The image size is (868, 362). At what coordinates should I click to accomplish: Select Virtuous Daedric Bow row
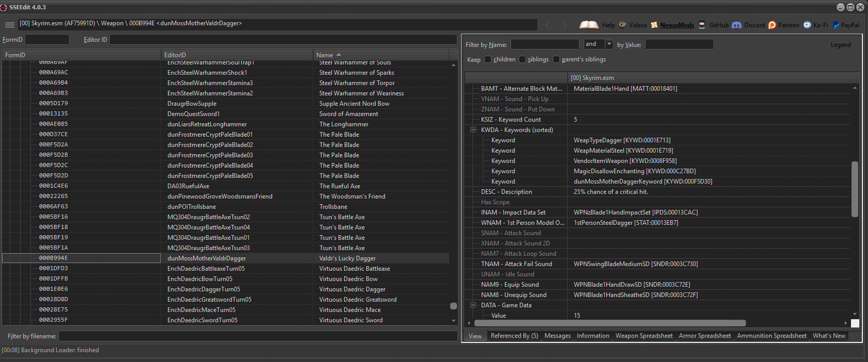coord(226,279)
